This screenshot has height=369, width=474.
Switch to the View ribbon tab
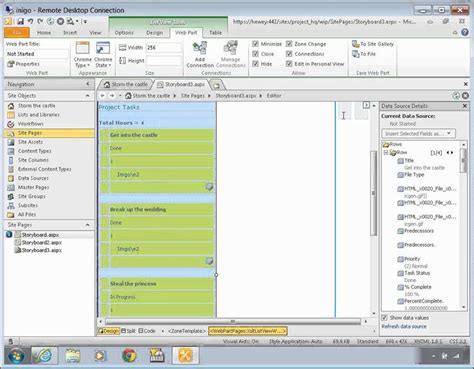(95, 33)
